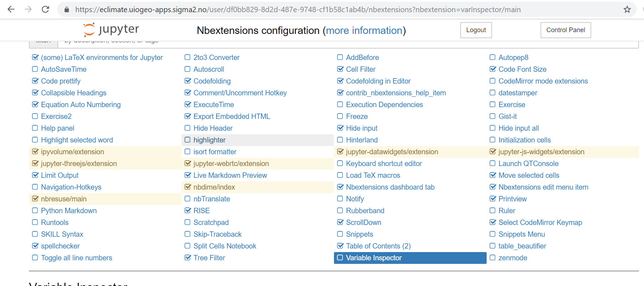Viewport: 644px width, 286px height.
Task: Select Runtools extension
Action: click(x=55, y=222)
